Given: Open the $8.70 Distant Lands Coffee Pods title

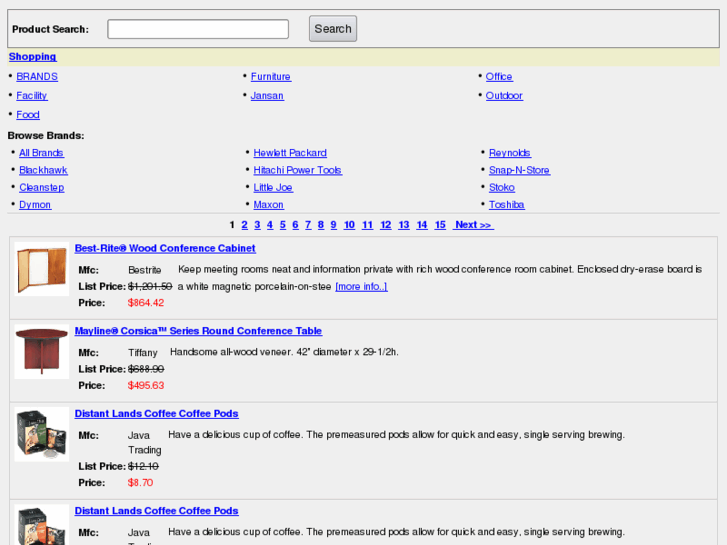Looking at the screenshot, I should coord(157,414).
